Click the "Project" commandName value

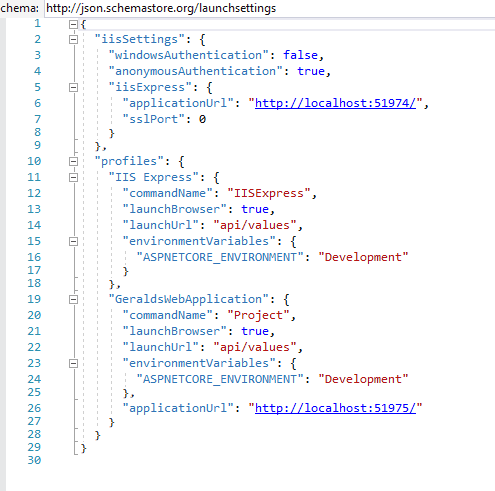pos(258,315)
